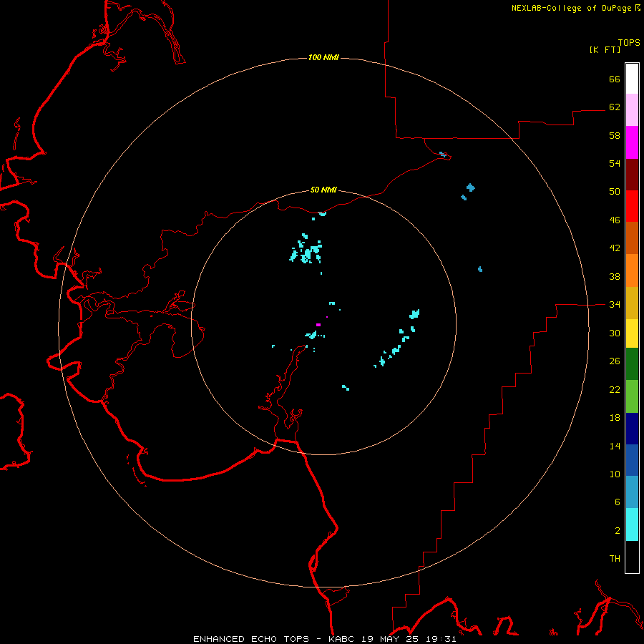Click the 100 NMI range ring label
The width and height of the screenshot is (644, 644).
coord(323,57)
